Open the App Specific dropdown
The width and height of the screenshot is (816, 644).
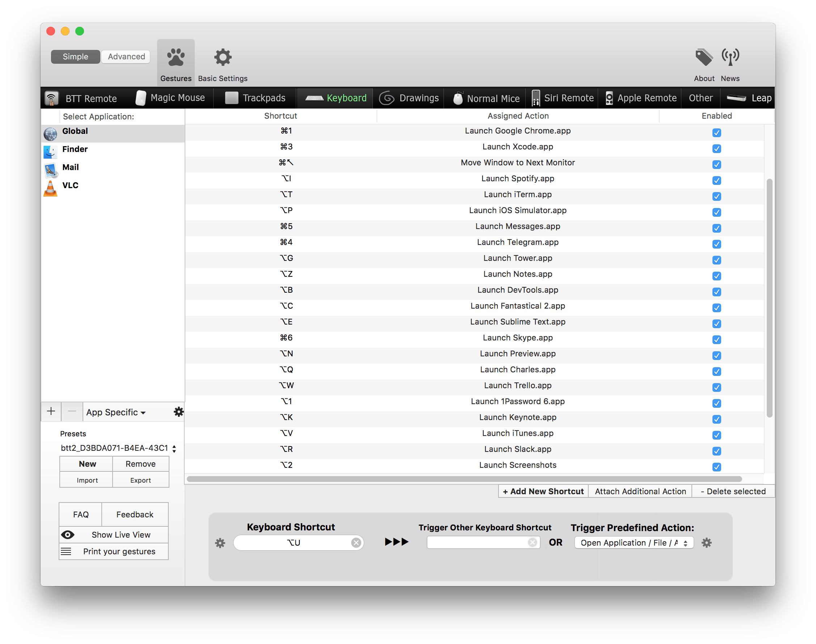116,412
